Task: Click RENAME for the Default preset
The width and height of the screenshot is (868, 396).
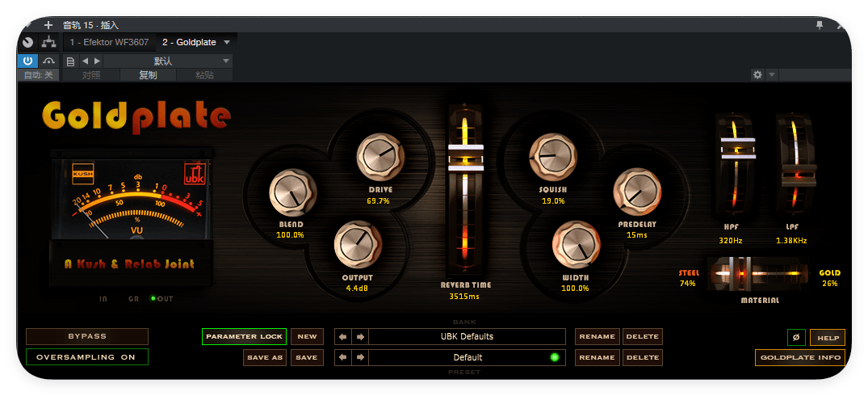Action: coord(597,357)
